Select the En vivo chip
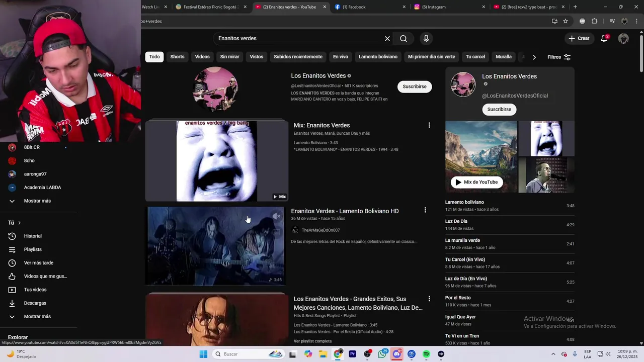This screenshot has width=644, height=362. point(341,57)
